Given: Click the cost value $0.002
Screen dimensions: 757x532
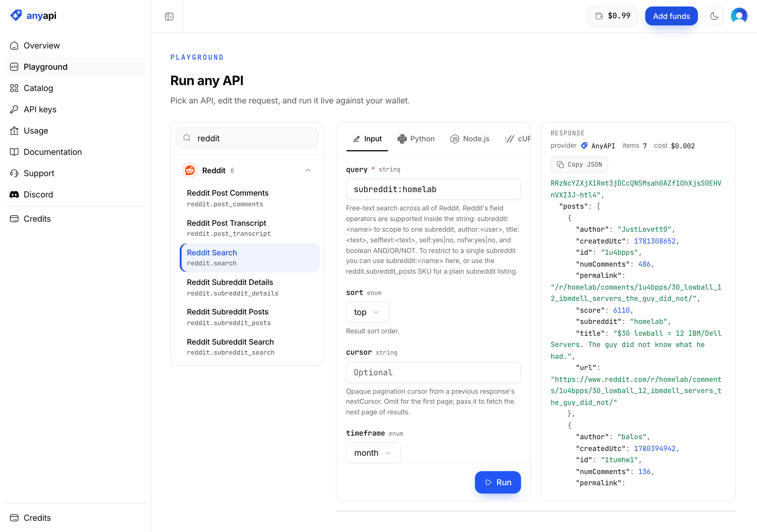Looking at the screenshot, I should pos(682,146).
